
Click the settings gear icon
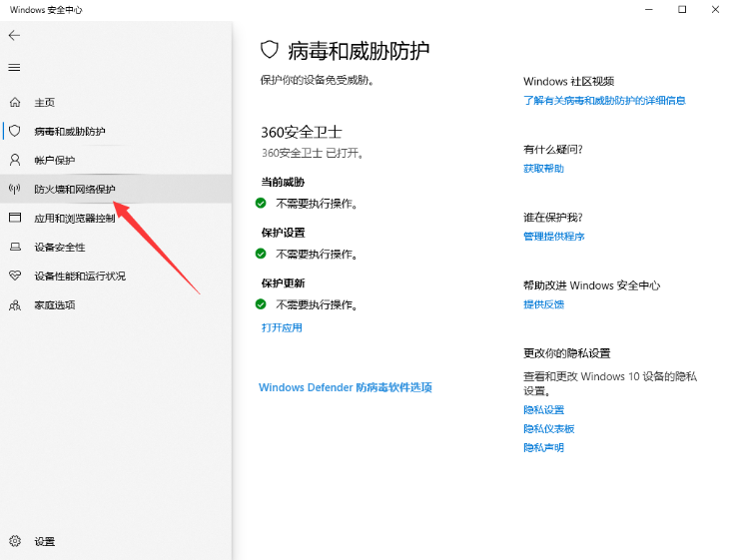pyautogui.click(x=14, y=541)
